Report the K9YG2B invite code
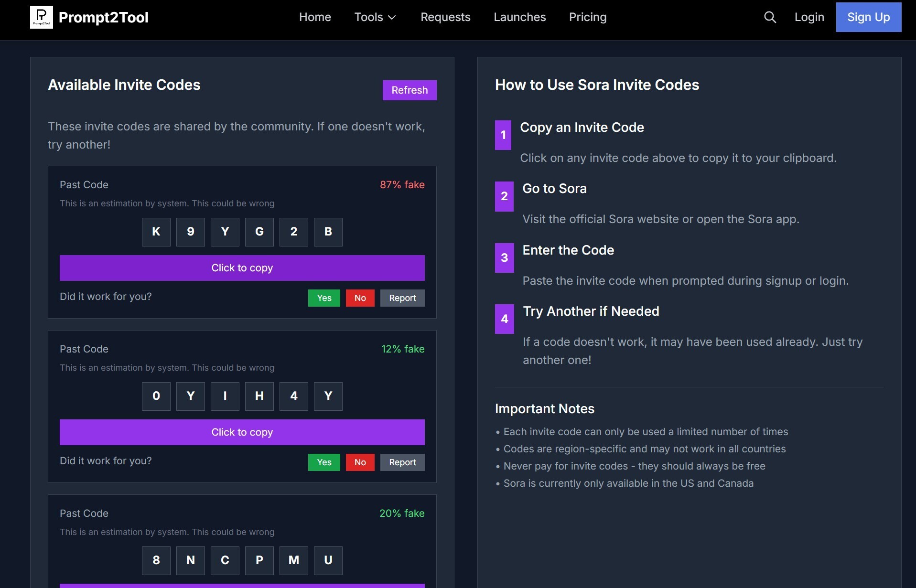Screen dimensions: 916x588 coord(402,298)
